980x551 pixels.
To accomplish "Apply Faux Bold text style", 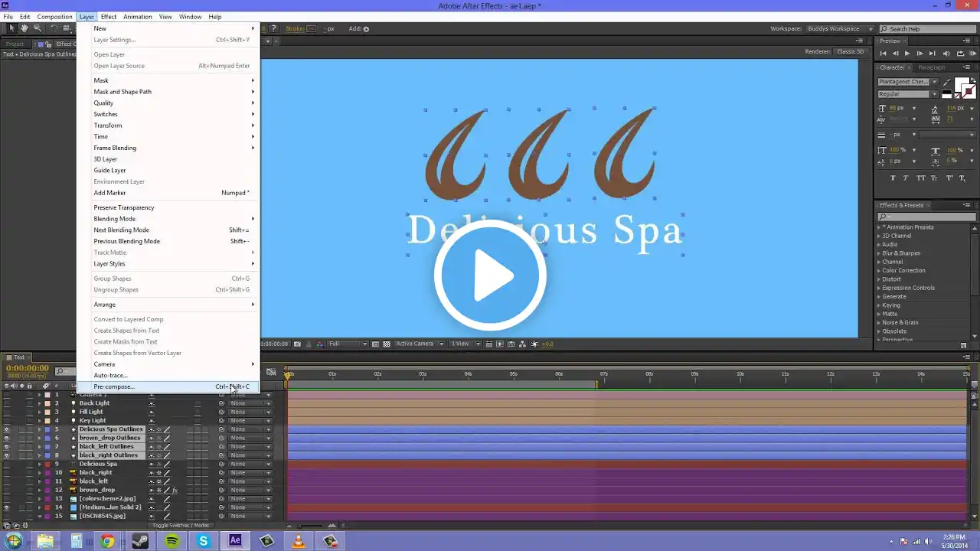I will [x=893, y=178].
